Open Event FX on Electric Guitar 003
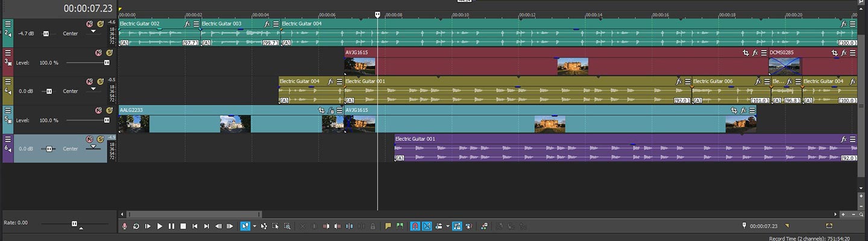This screenshot has height=241, width=868. coord(267,24)
